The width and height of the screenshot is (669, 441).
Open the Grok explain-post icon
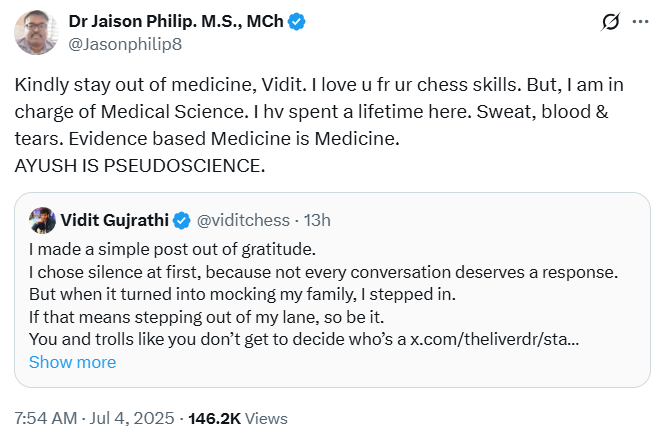coord(606,23)
